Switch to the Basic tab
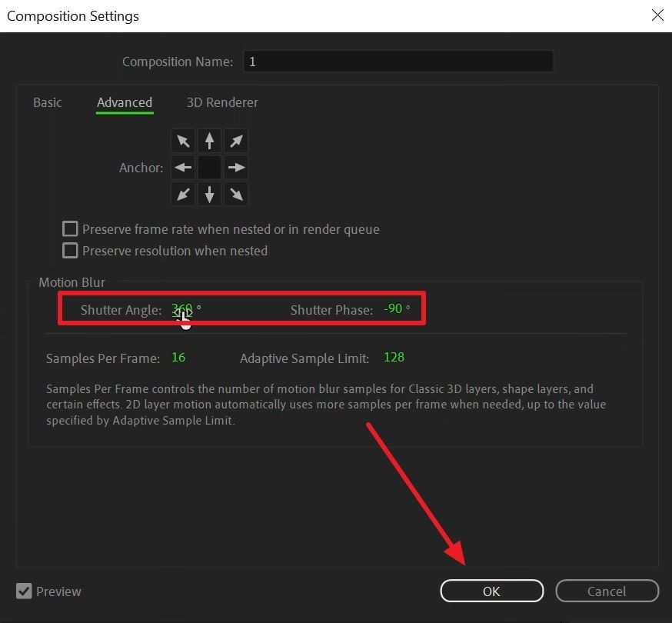The height and width of the screenshot is (623, 672). (48, 102)
